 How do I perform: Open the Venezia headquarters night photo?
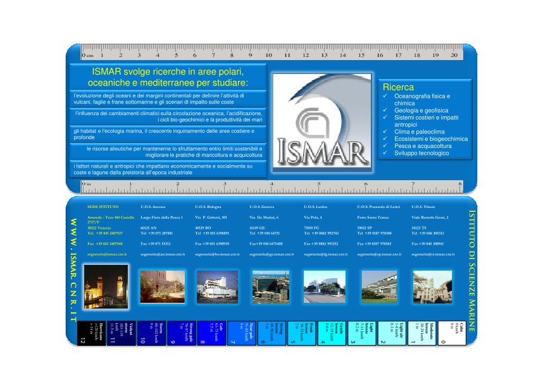pos(106,286)
